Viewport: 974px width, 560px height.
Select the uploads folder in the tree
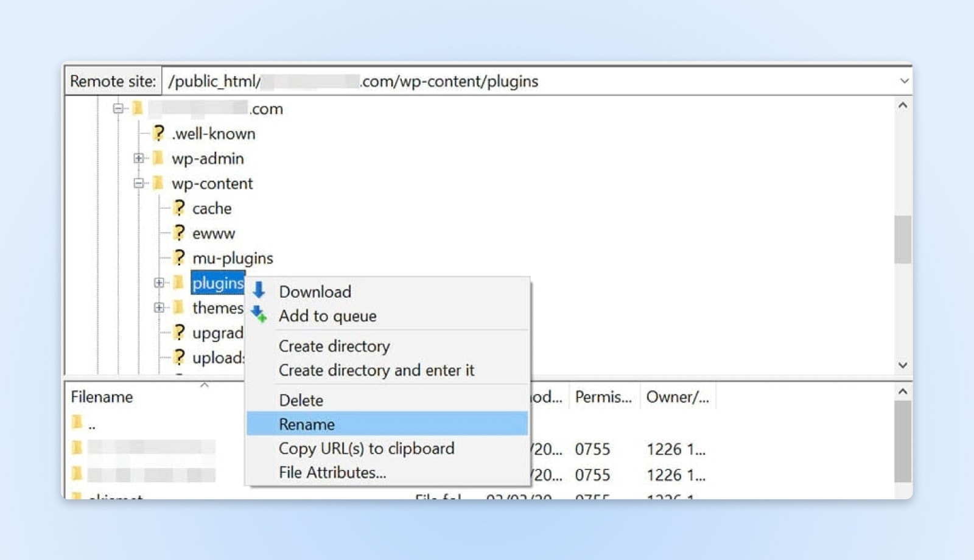(x=214, y=358)
